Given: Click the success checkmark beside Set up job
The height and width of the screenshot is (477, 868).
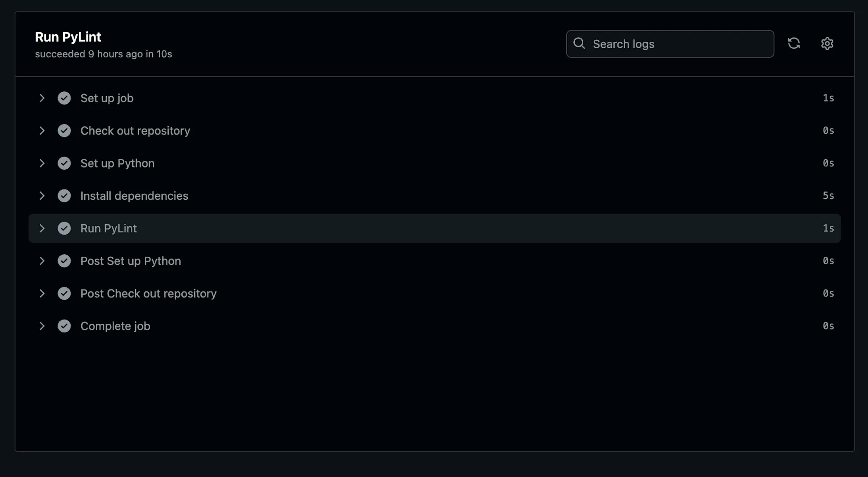Looking at the screenshot, I should tap(64, 98).
